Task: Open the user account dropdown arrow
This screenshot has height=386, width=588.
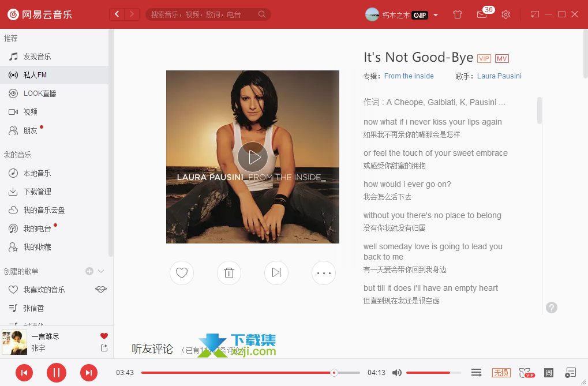Action: pos(436,15)
